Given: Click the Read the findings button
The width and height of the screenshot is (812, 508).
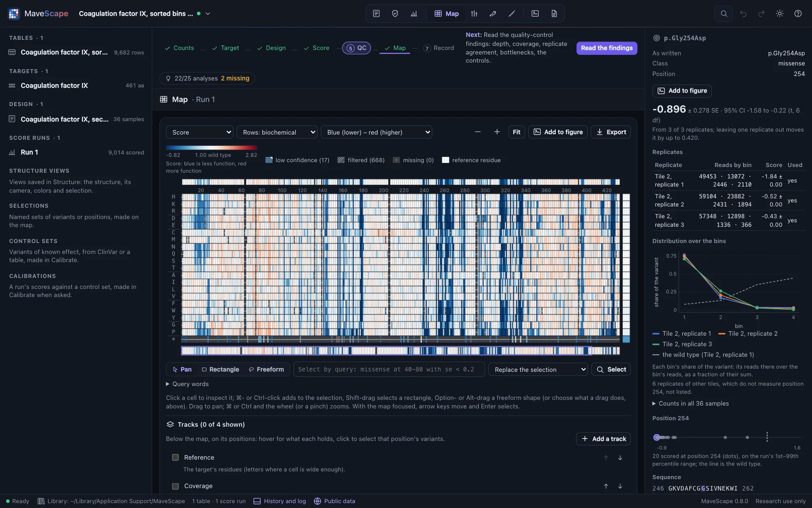Looking at the screenshot, I should click(x=607, y=48).
